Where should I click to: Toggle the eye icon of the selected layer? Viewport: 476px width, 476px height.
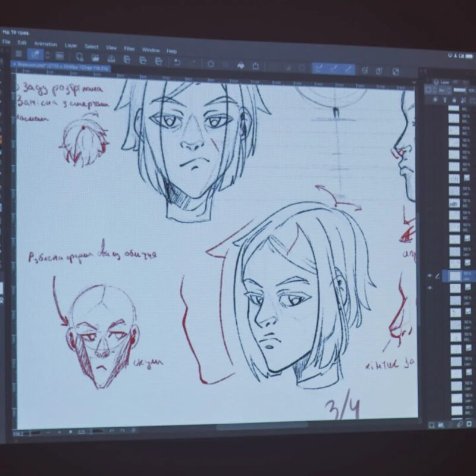(429, 276)
